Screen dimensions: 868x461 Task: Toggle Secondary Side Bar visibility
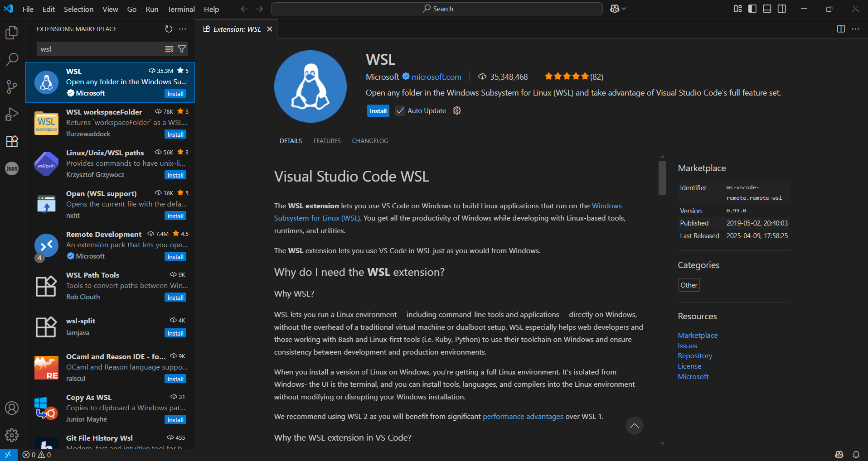coord(782,9)
